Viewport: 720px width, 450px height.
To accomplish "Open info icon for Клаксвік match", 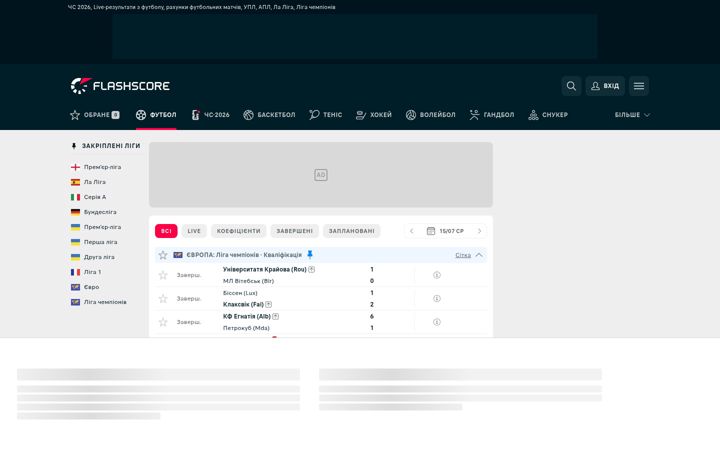I will click(437, 298).
